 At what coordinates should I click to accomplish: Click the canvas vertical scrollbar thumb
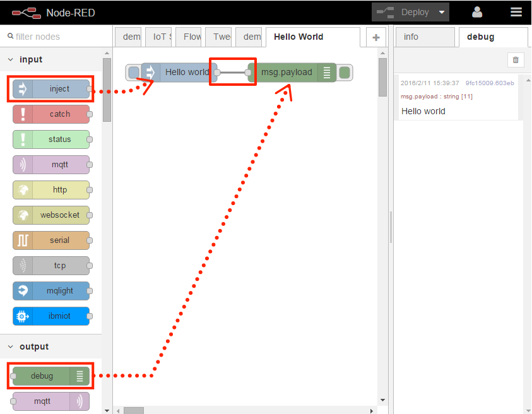(382, 78)
